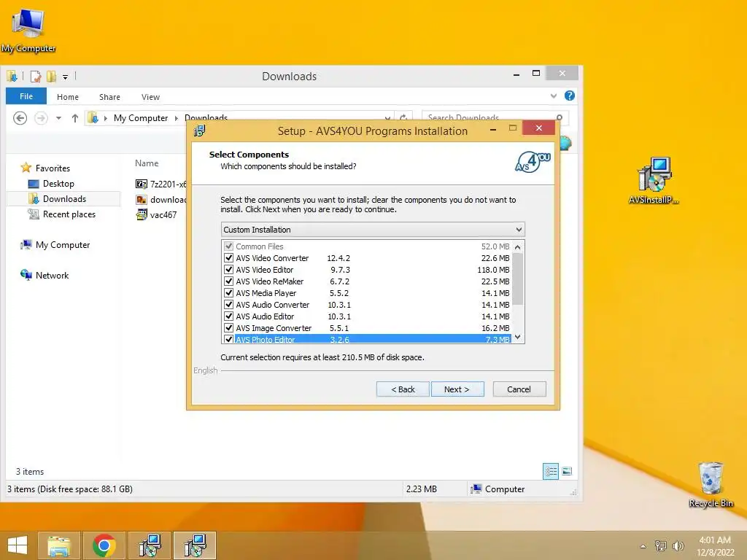Click the network tray icon

660,545
